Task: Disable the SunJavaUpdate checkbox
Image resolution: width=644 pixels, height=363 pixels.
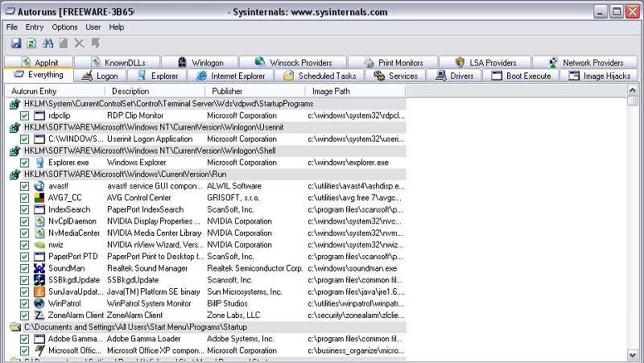Action: (25, 292)
